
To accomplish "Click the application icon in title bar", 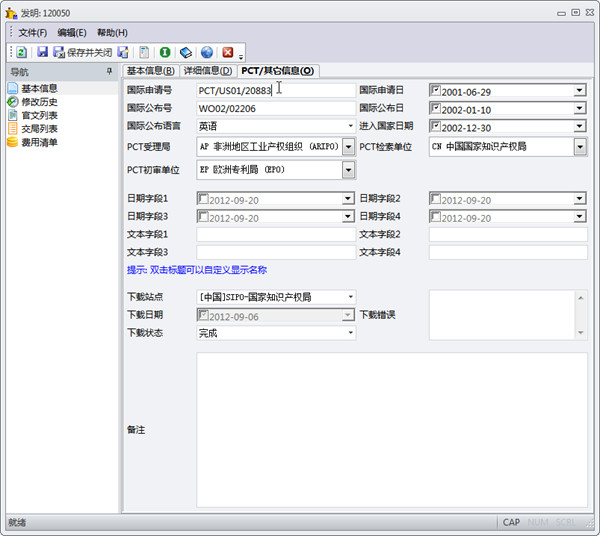I will [11, 13].
